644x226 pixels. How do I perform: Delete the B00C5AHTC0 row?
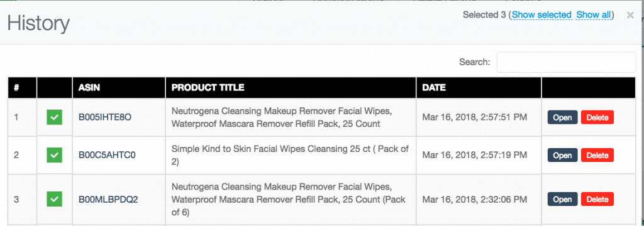click(x=597, y=156)
